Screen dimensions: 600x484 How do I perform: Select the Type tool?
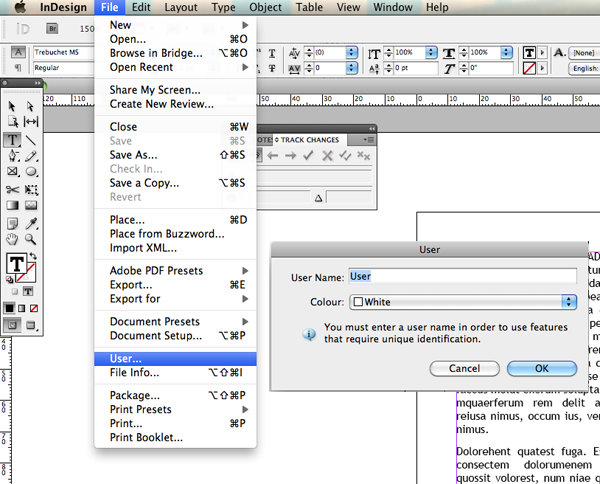[12, 140]
